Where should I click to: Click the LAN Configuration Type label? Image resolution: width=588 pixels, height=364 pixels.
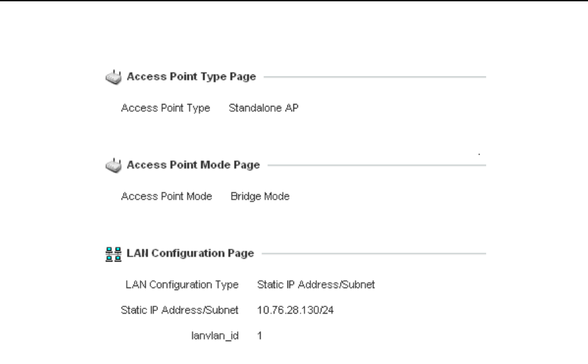(182, 284)
